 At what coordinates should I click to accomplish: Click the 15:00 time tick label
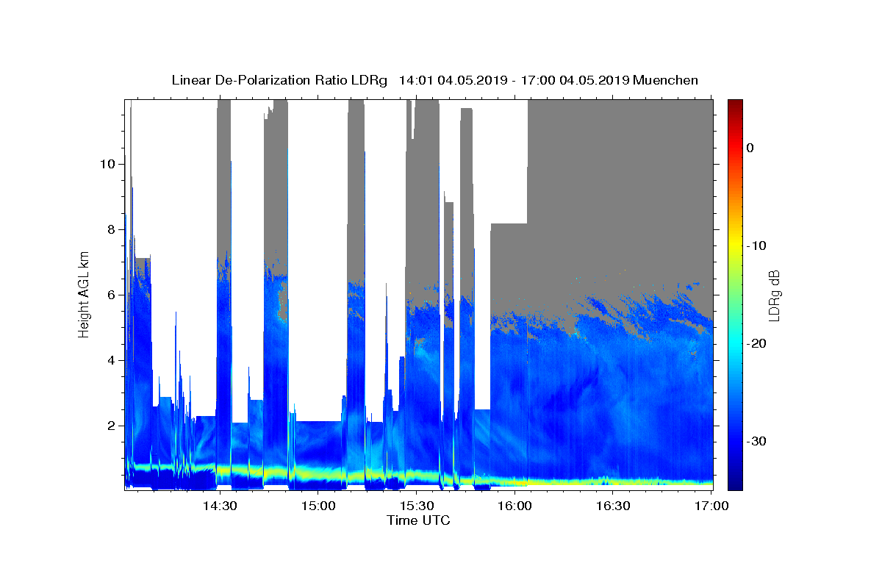(318, 506)
